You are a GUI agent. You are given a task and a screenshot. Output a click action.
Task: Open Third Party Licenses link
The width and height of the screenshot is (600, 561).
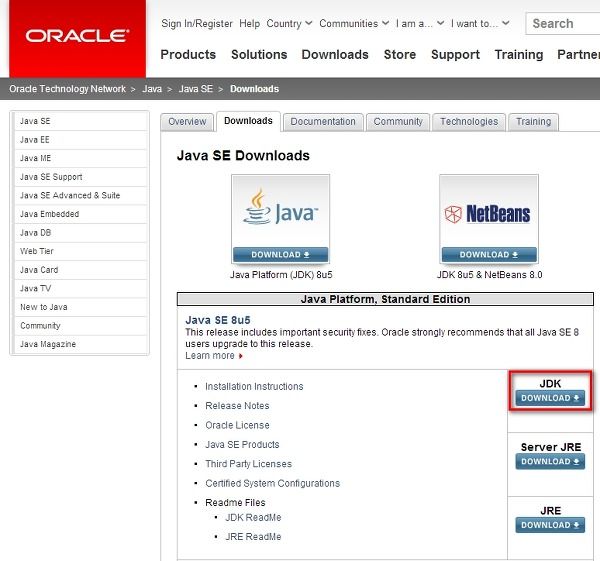(x=248, y=464)
